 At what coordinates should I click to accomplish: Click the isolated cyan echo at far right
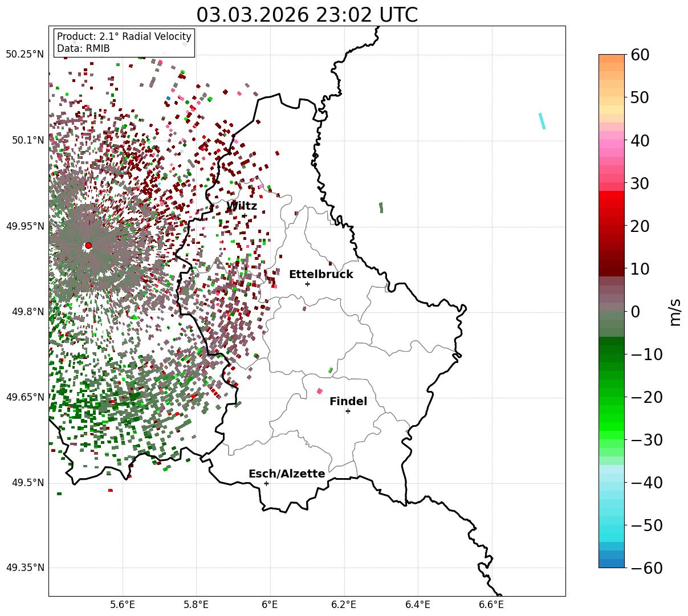pos(542,121)
